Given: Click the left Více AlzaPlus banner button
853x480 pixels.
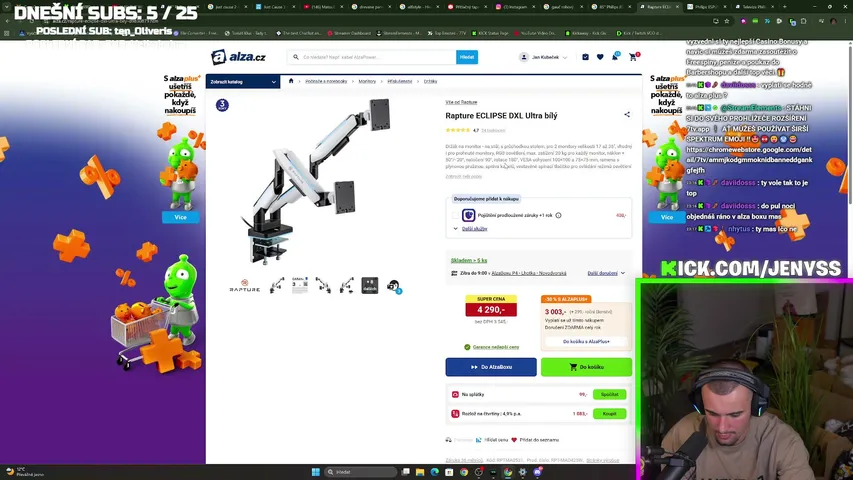Looking at the screenshot, I should coord(180,217).
